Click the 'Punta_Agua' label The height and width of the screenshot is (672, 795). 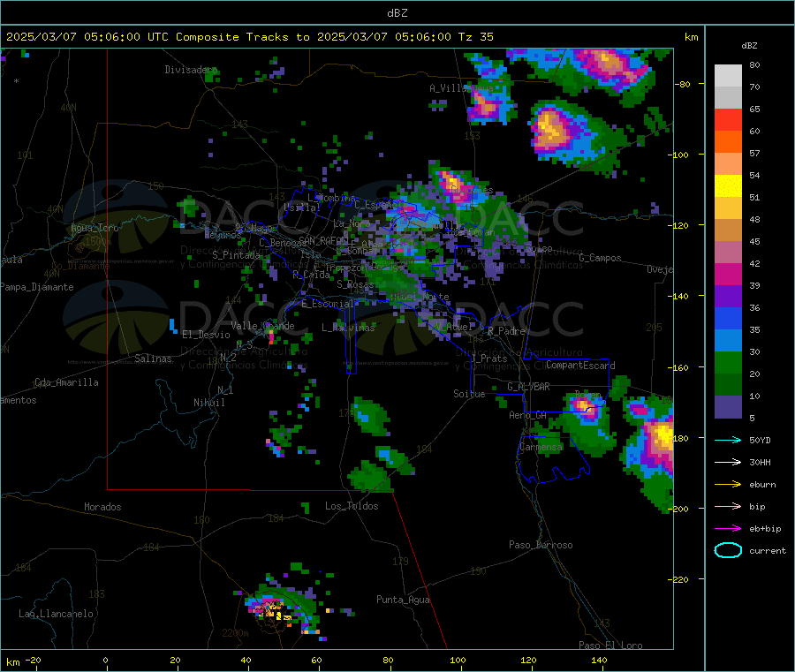pos(403,600)
